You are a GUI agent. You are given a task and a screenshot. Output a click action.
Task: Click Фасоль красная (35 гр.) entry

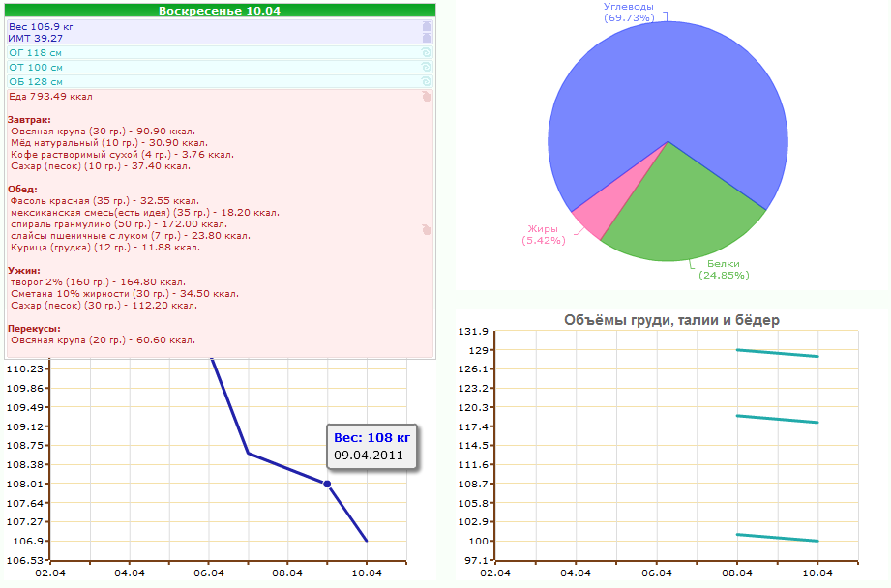tap(104, 201)
